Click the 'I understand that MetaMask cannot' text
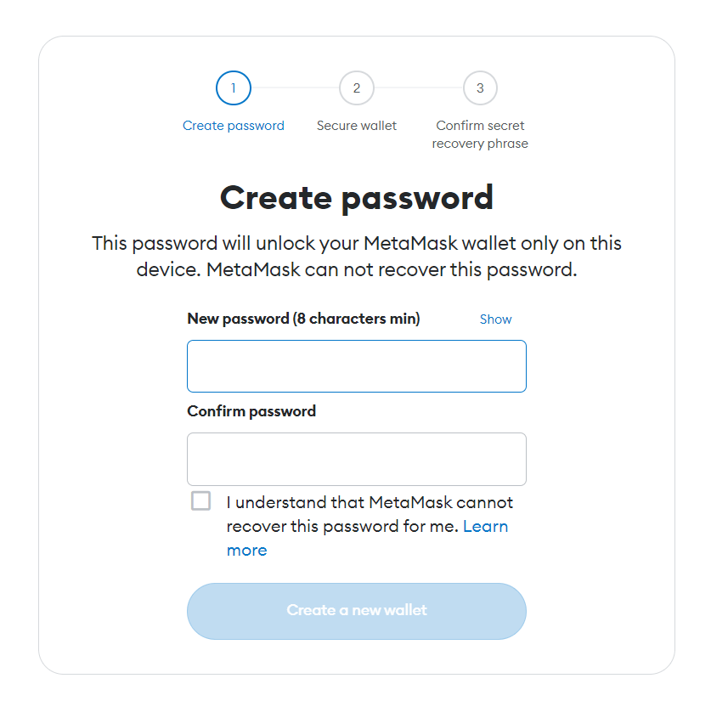Screen dimensions: 728x701 pos(370,502)
